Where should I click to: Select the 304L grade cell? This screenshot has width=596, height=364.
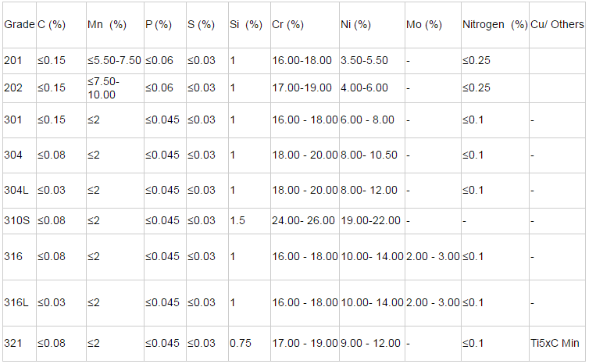click(17, 190)
